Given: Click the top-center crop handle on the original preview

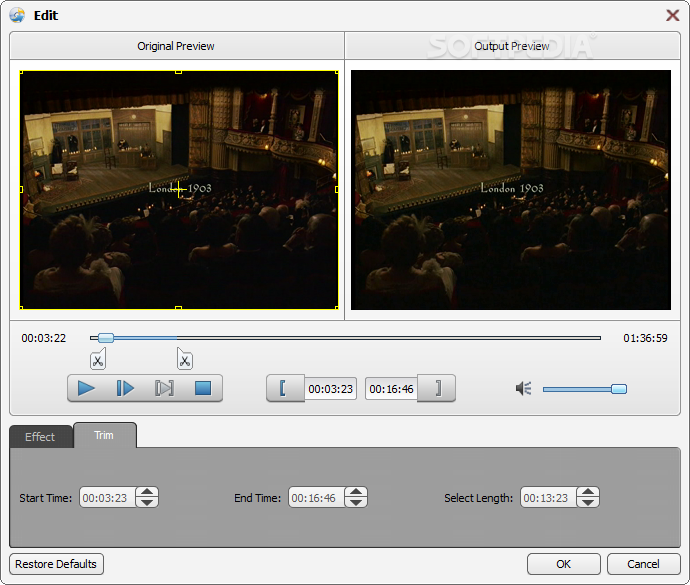Looking at the screenshot, I should 178,71.
